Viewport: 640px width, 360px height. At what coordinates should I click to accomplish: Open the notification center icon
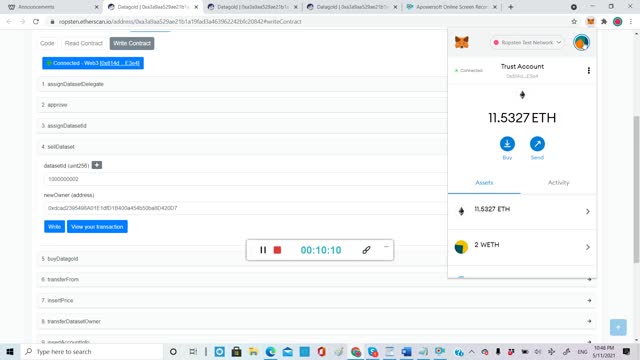click(x=627, y=351)
